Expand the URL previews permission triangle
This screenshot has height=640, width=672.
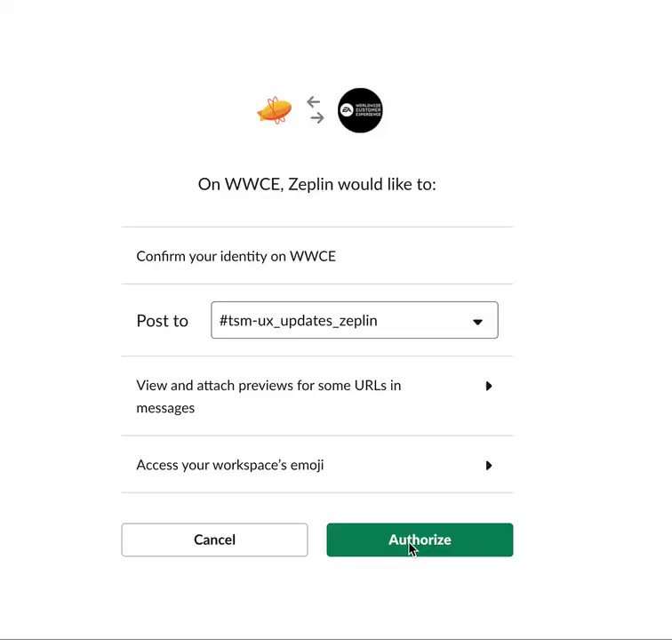(x=489, y=386)
